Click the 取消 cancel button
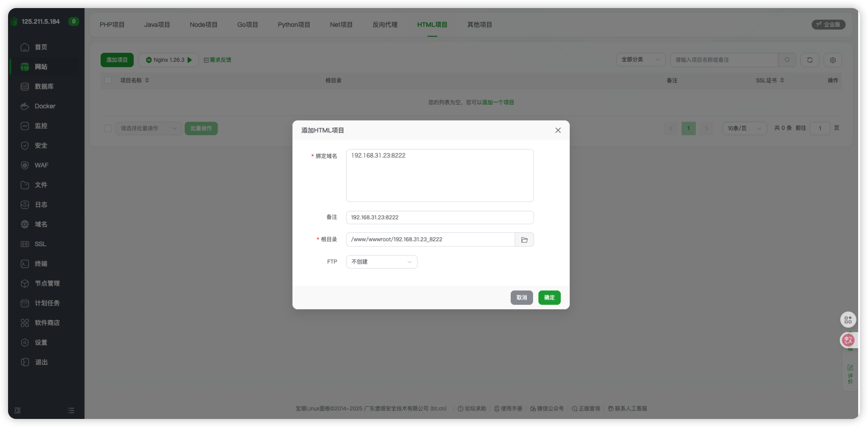868x427 pixels. coord(521,298)
